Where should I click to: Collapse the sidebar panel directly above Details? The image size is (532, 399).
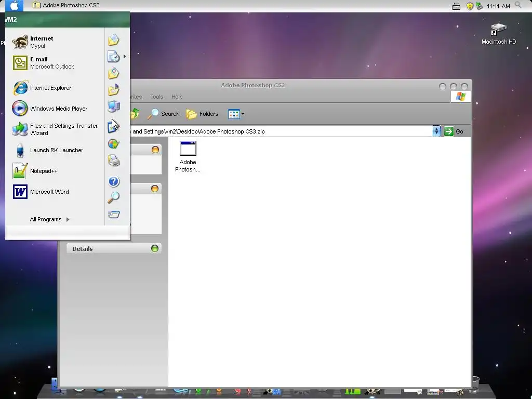pyautogui.click(x=155, y=188)
